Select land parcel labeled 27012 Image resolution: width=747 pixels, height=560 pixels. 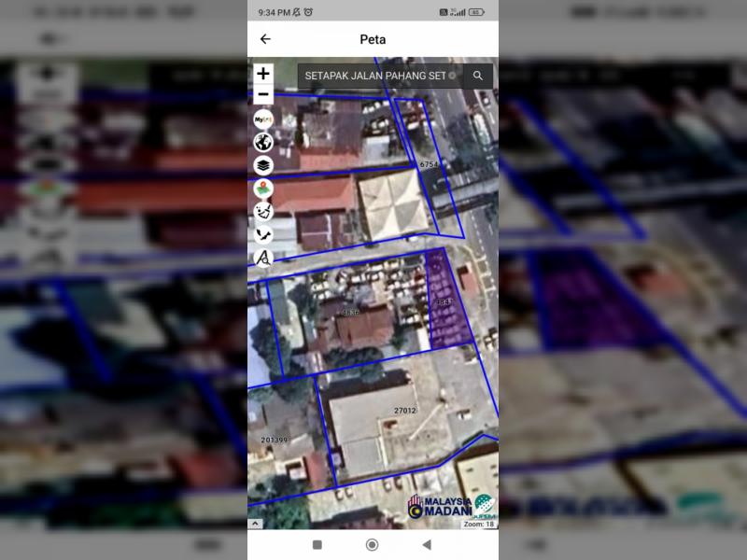[404, 410]
